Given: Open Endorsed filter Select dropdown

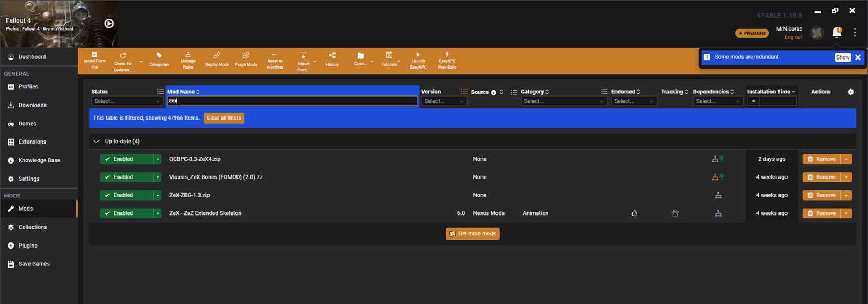Looking at the screenshot, I should [x=634, y=101].
